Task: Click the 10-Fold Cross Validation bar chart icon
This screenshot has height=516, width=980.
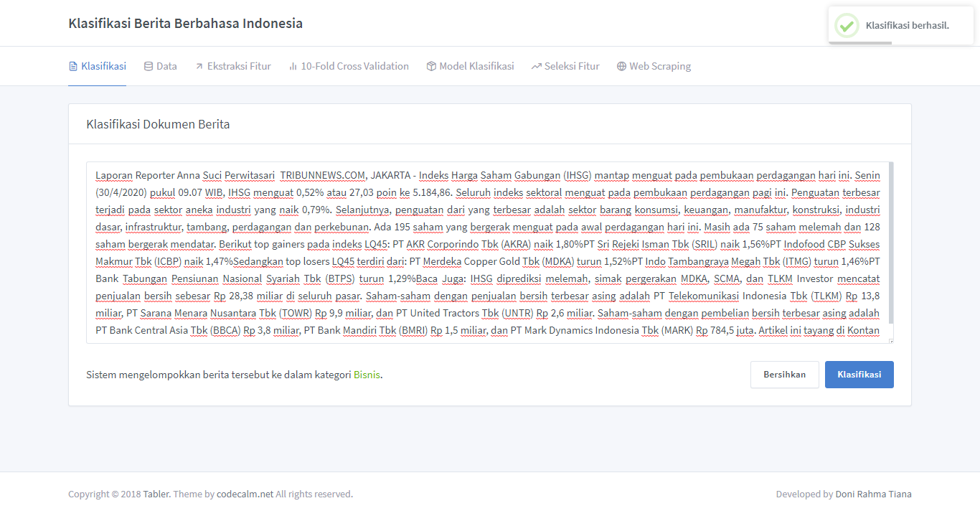Action: point(293,66)
